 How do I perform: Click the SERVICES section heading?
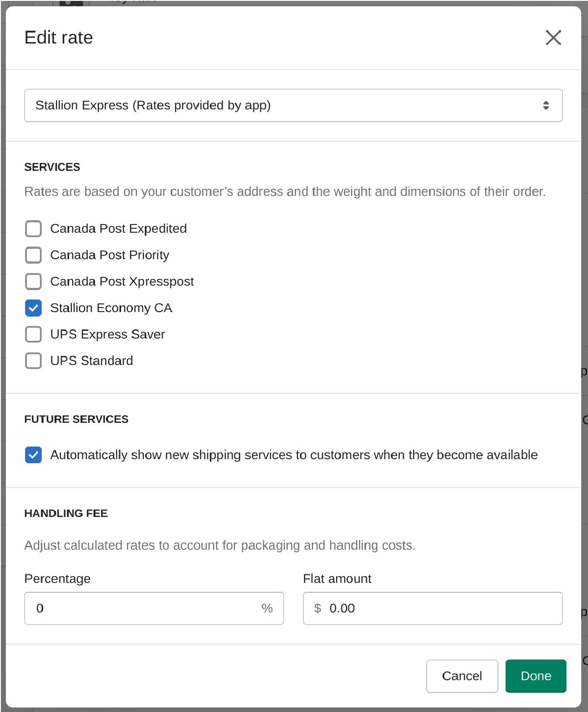point(52,167)
